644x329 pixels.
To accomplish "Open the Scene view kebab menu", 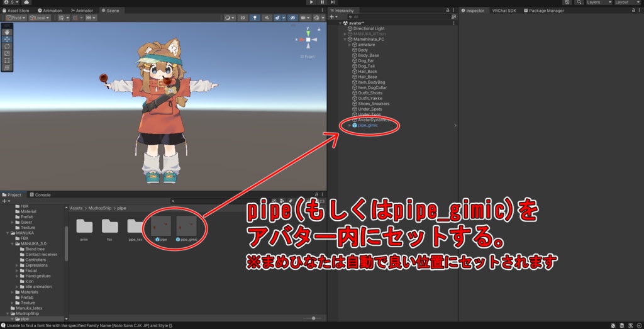I will coord(323,10).
